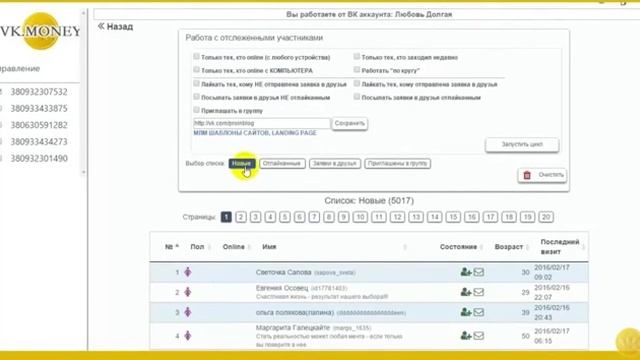Go to page 15
This screenshot has width=640, height=360.
[x=453, y=217]
